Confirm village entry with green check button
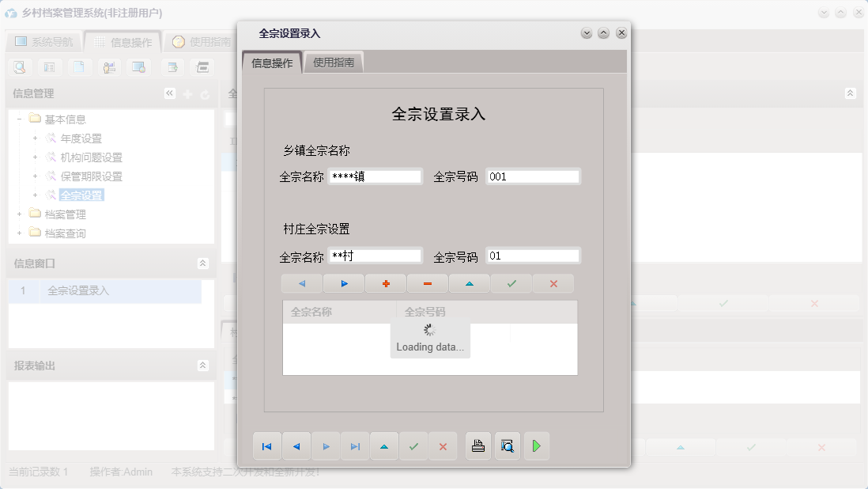This screenshot has width=868, height=489. pyautogui.click(x=511, y=283)
